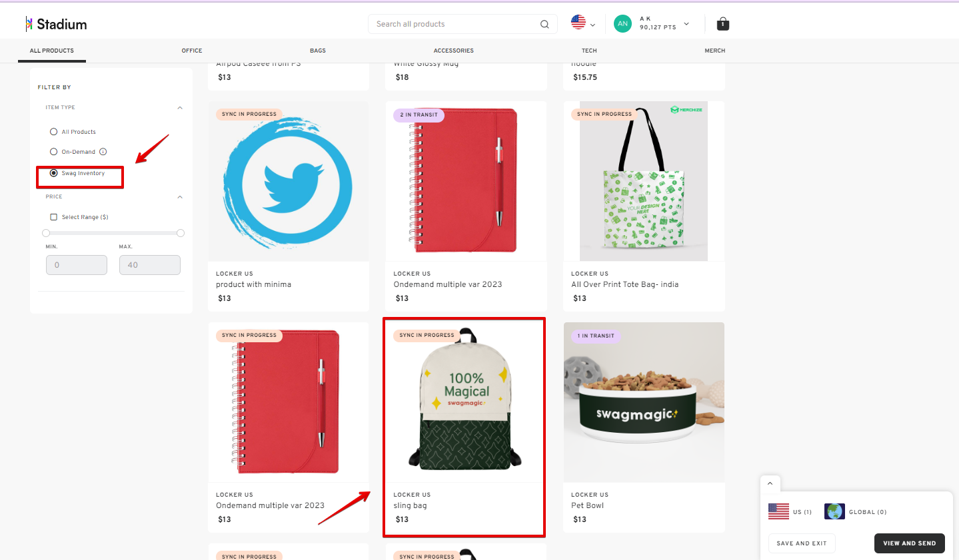Open the TECH category tab
Viewport: 959px width, 560px height.
coord(588,50)
